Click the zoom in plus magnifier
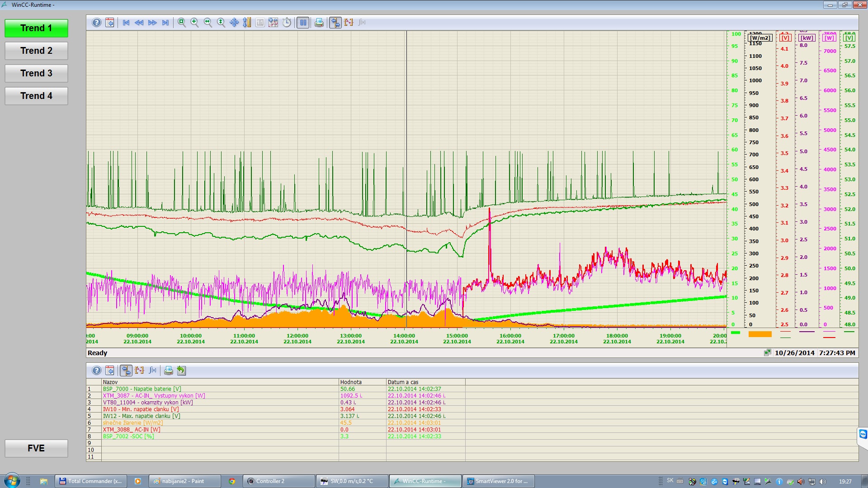The height and width of the screenshot is (488, 868). pos(194,23)
